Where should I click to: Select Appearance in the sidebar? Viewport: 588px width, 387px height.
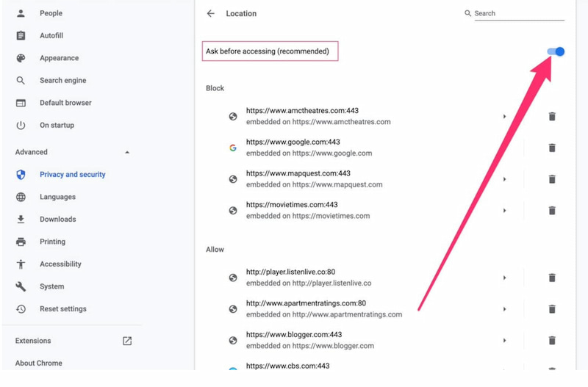coord(59,58)
